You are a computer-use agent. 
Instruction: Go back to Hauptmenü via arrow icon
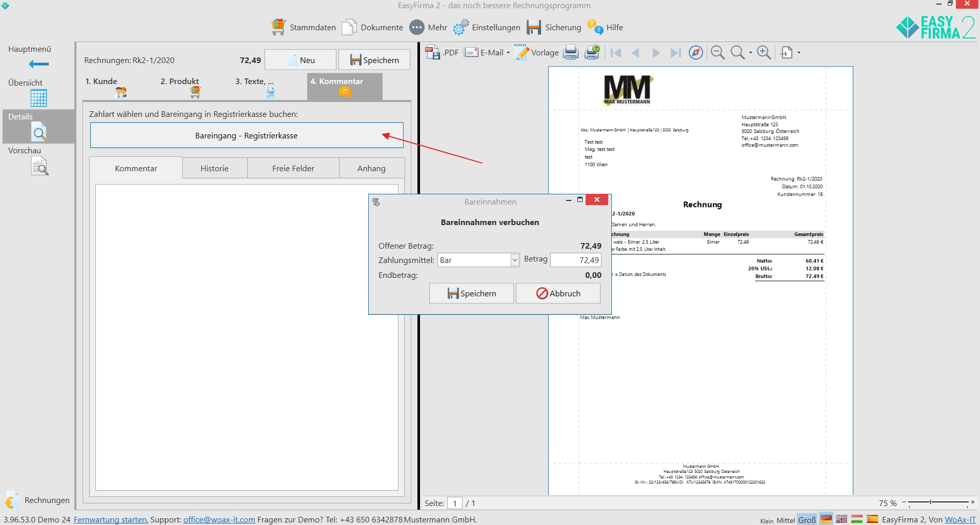point(38,64)
